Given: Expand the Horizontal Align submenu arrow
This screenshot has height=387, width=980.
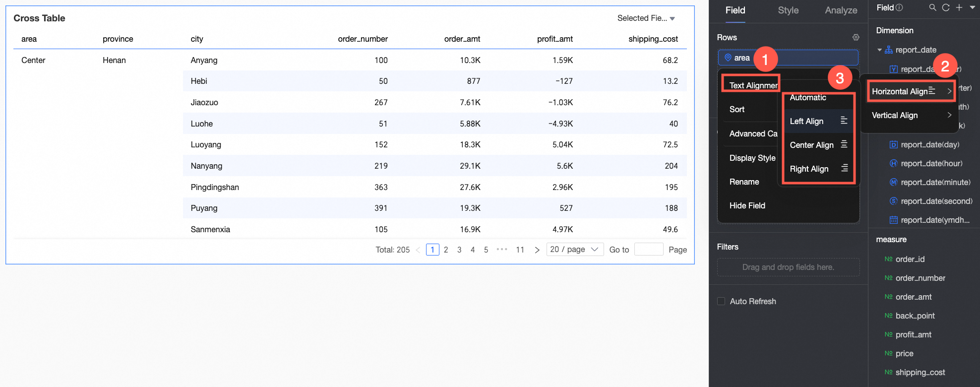Looking at the screenshot, I should point(949,91).
